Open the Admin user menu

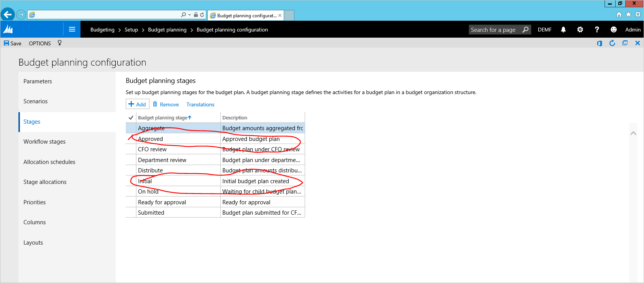(x=633, y=30)
